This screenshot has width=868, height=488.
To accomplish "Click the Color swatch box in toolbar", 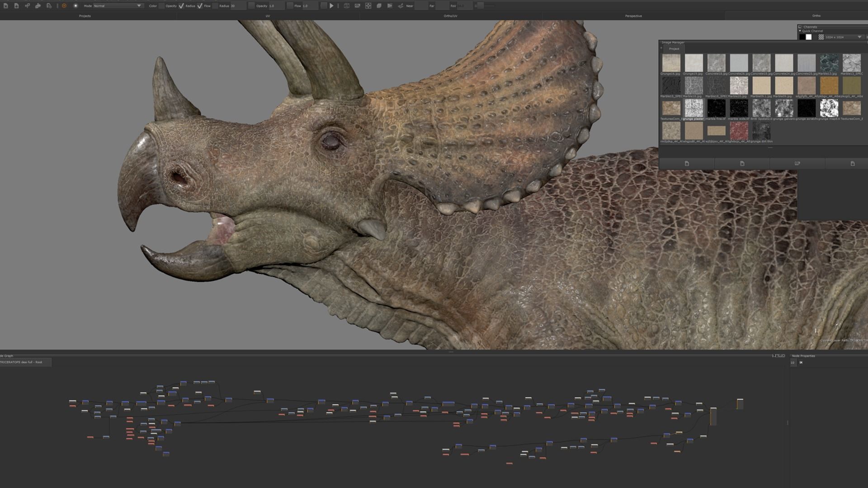I will pos(161,6).
